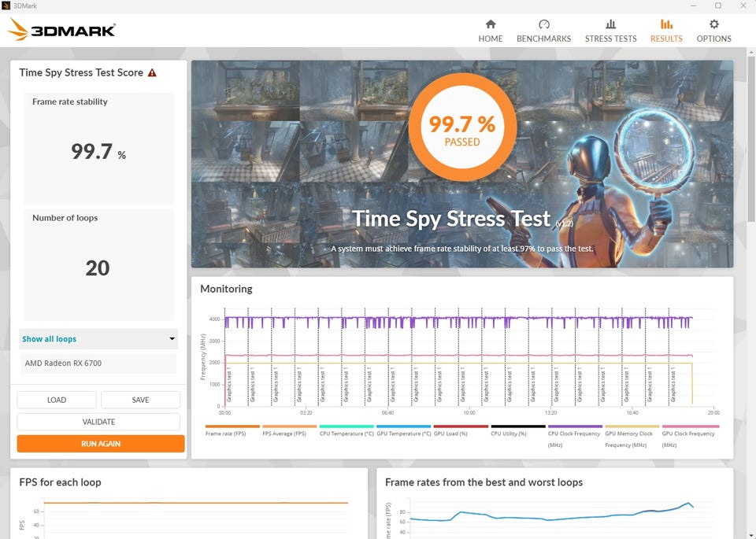This screenshot has width=756, height=539.
Task: Select the BENCHMARKS menu label
Action: [x=544, y=39]
